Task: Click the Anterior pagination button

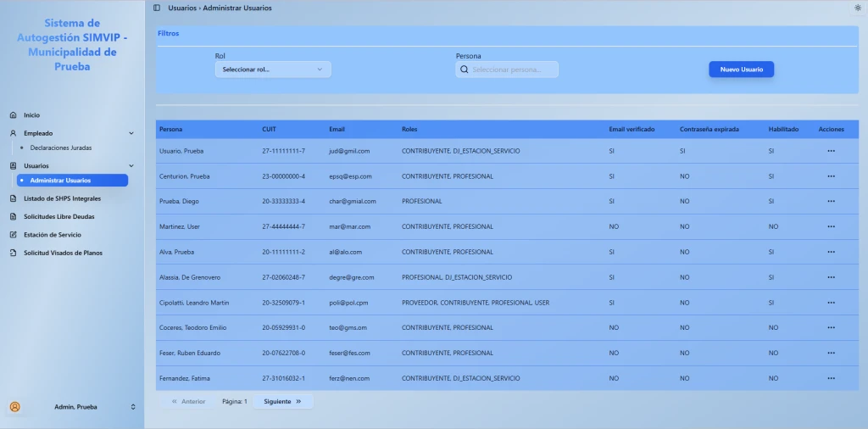Action: click(188, 401)
